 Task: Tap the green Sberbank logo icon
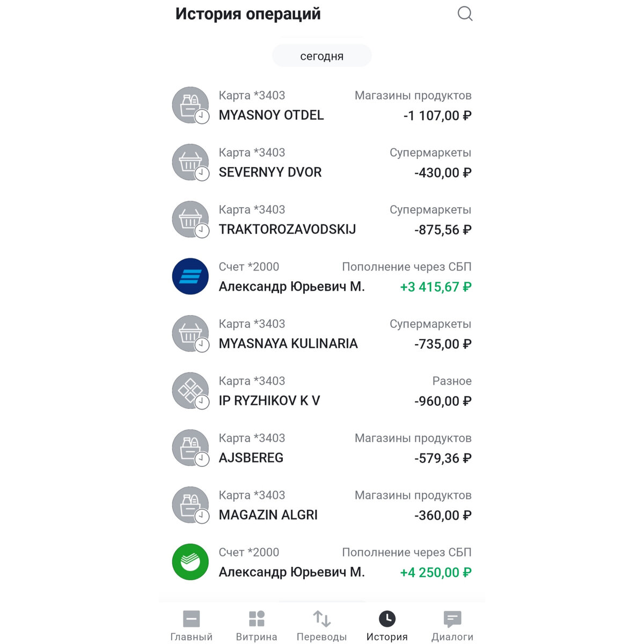(191, 562)
